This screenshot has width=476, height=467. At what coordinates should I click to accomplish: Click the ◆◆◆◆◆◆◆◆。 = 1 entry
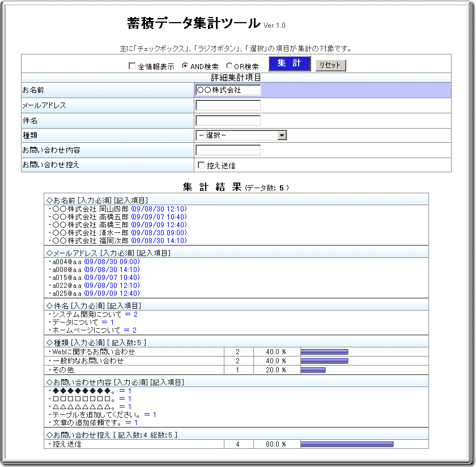pyautogui.click(x=90, y=391)
